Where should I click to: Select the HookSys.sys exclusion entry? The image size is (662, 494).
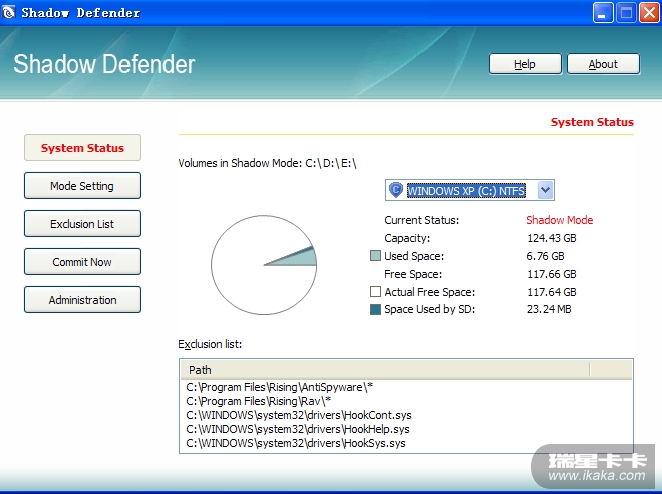[x=296, y=443]
